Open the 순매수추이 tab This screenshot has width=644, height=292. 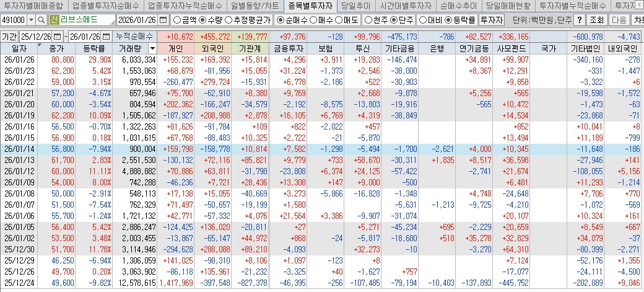tap(458, 6)
